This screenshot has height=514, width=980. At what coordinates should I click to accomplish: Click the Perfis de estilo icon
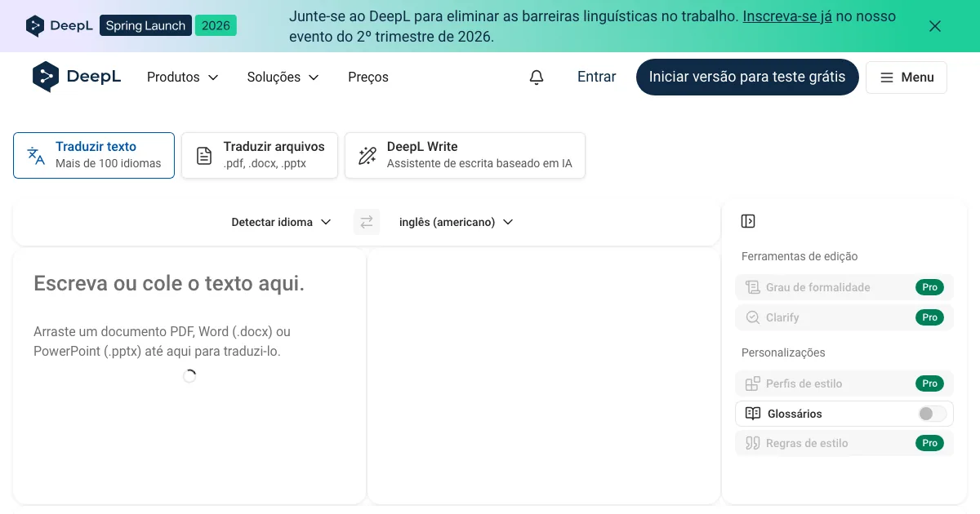click(753, 383)
